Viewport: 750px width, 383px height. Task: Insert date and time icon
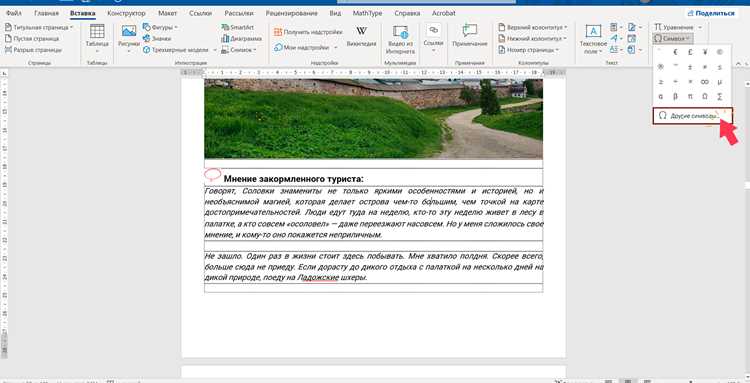[632, 38]
